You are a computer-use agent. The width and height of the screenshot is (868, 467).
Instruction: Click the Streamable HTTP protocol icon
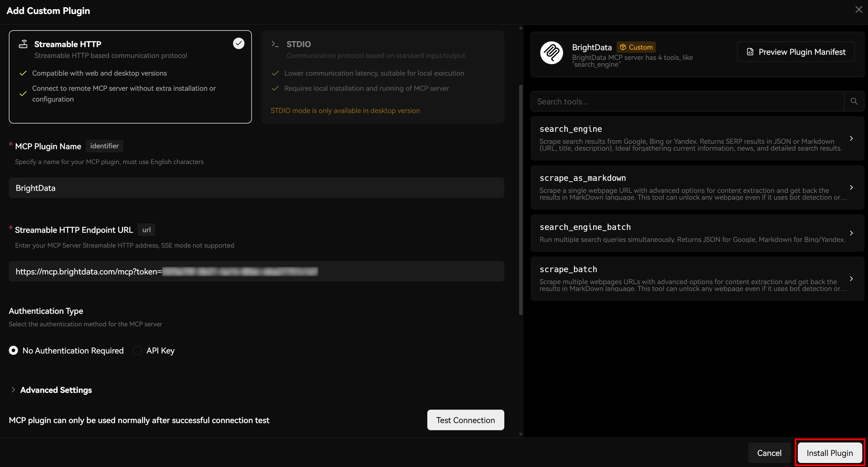coord(23,44)
